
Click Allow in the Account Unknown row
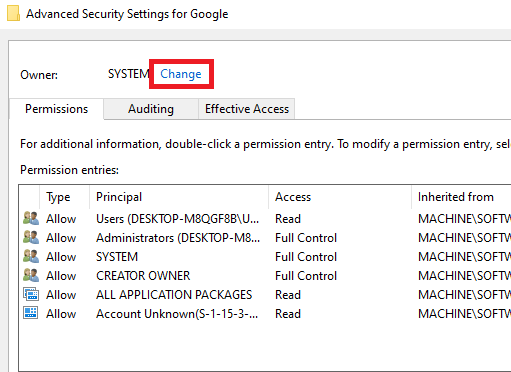click(x=61, y=314)
